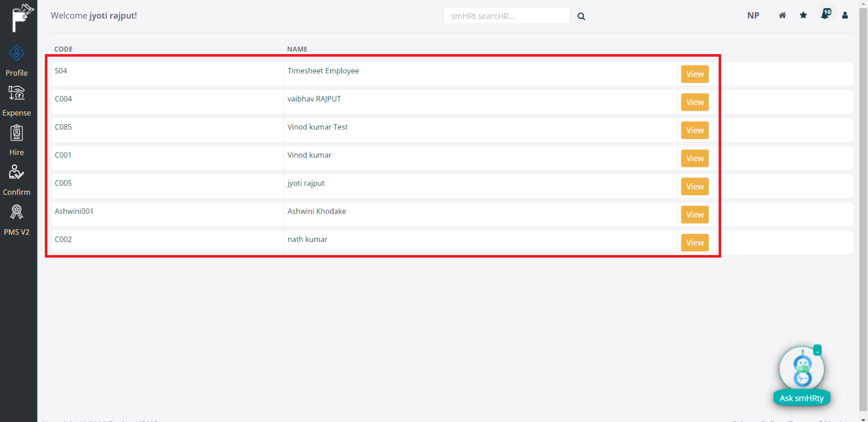Open the Profile module in sidebar
Viewport: 868px width, 422px height.
click(x=16, y=61)
